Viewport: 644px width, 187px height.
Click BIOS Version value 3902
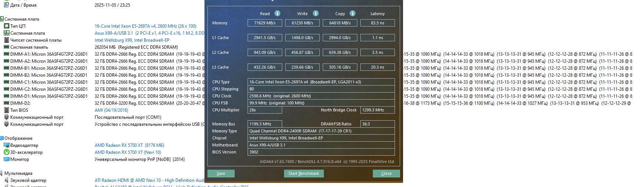(321, 152)
